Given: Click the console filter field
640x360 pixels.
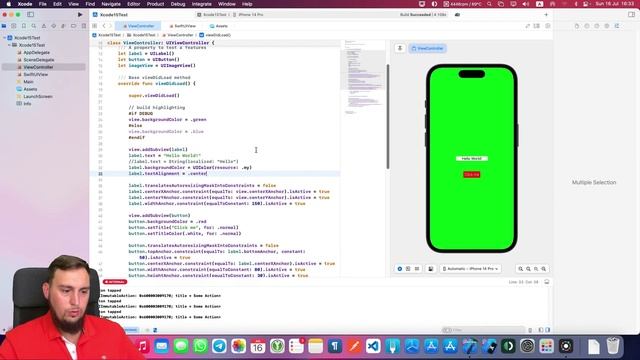Looking at the screenshot, I should tap(483, 330).
